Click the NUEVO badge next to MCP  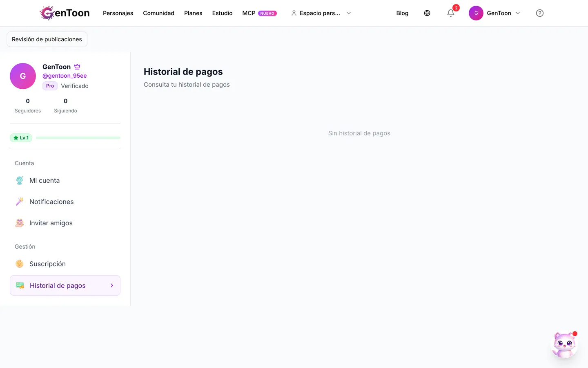point(267,13)
